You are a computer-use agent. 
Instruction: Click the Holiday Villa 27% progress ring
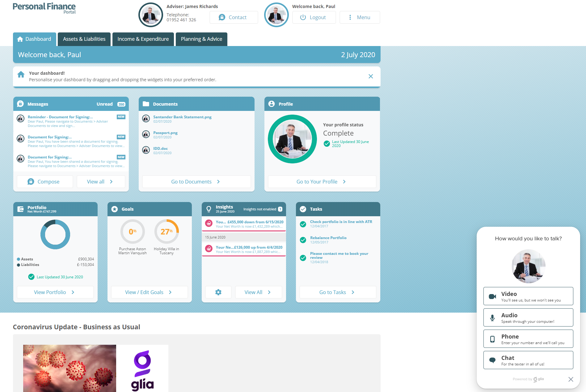tap(167, 232)
